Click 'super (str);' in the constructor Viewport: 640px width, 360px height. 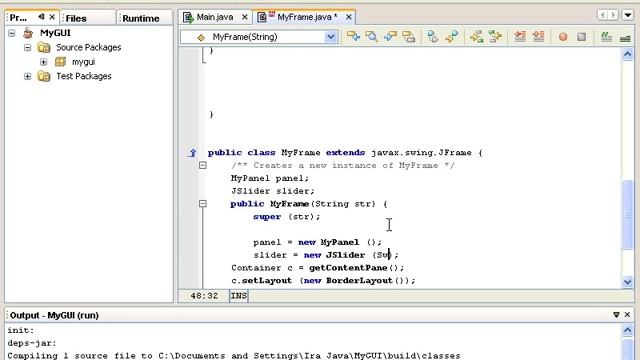click(x=287, y=217)
